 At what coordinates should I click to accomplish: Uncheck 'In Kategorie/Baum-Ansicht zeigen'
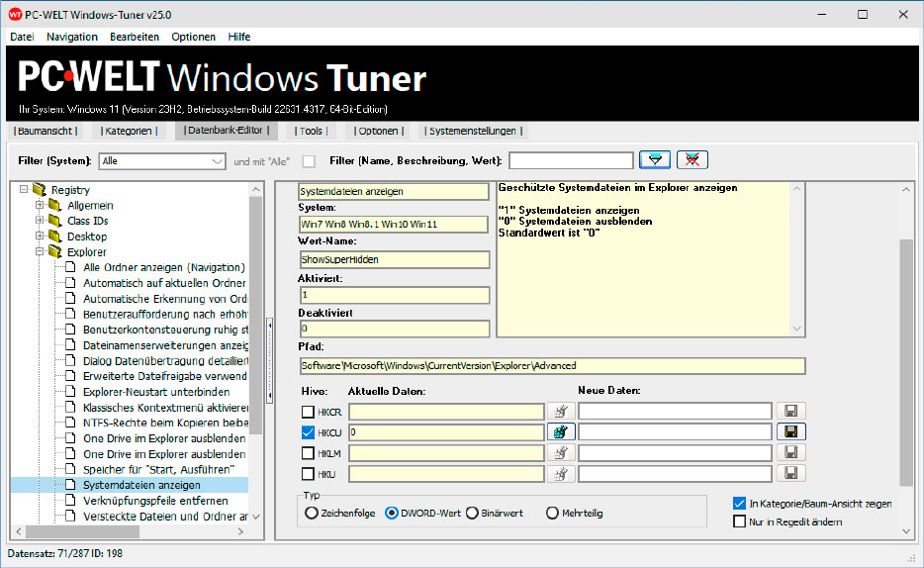[740, 504]
